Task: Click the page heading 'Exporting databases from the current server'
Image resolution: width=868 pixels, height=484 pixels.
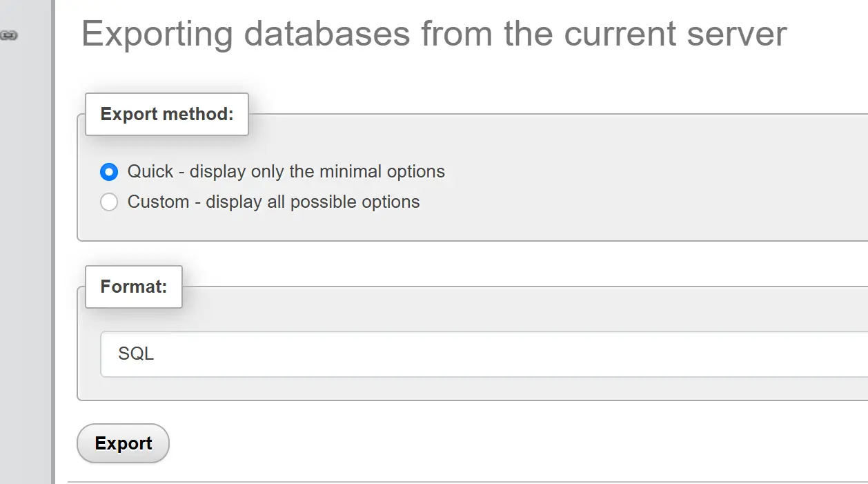Action: tap(434, 33)
